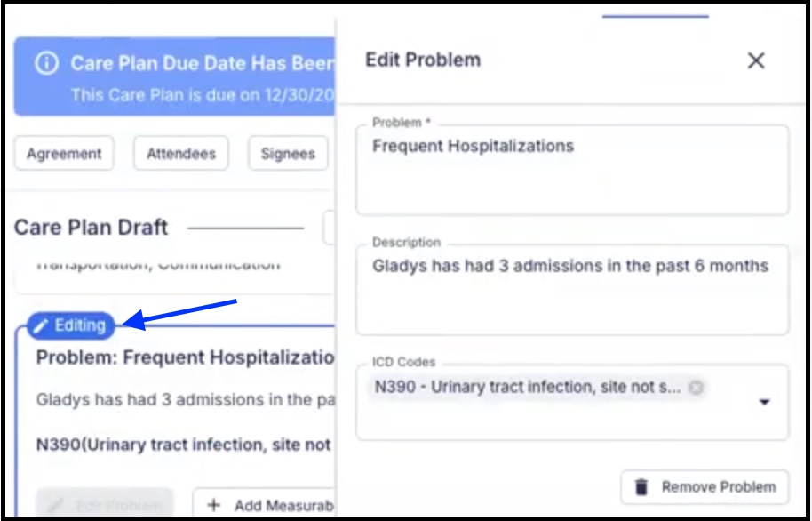812x521 pixels.
Task: Click the Remove Problem button
Action: 705,487
